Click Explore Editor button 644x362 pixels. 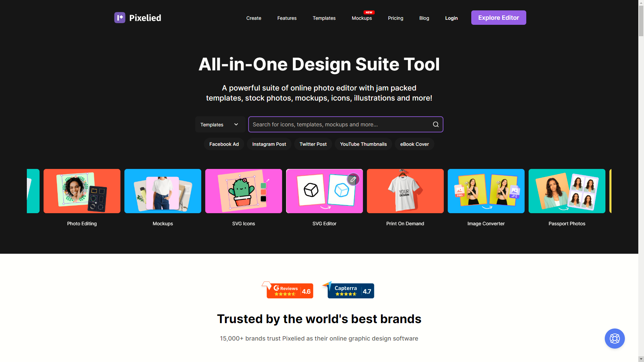(498, 17)
